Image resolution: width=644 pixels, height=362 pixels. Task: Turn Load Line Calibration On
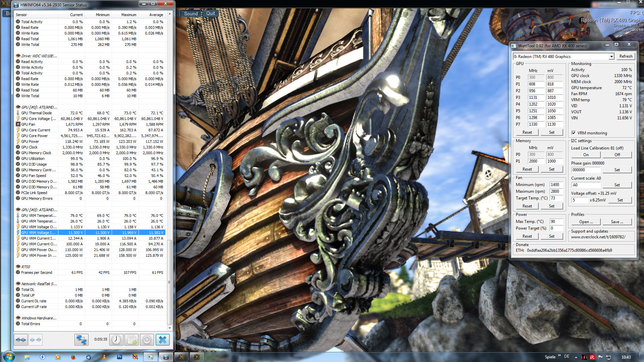tap(586, 155)
